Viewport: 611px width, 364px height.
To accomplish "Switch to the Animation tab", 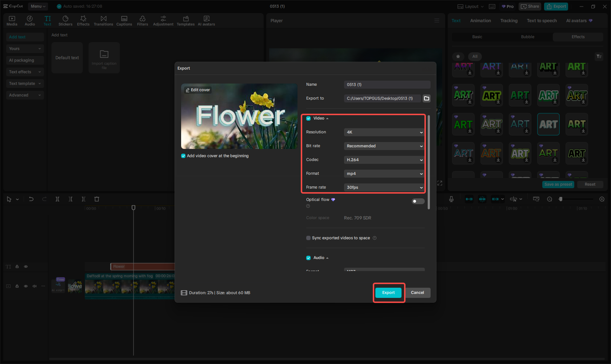I will 480,21.
